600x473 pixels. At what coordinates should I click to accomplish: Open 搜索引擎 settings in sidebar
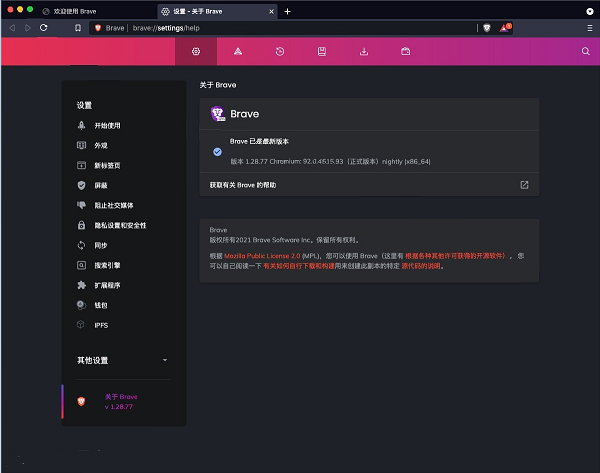point(108,265)
